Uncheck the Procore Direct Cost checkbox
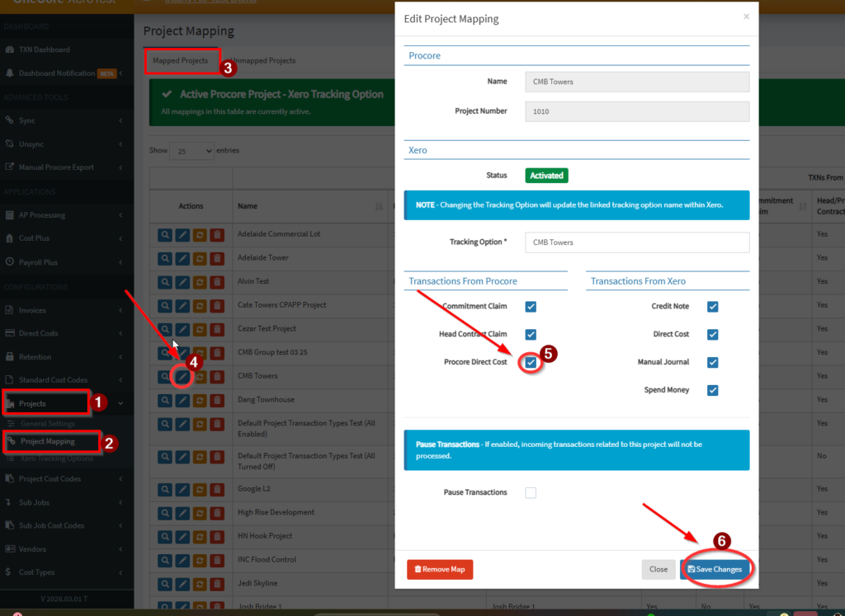 (x=531, y=363)
